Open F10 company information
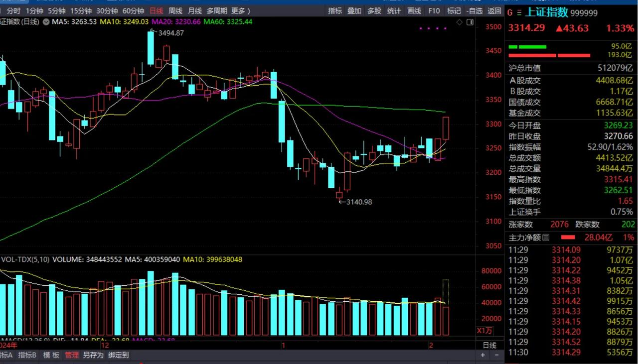 click(434, 10)
